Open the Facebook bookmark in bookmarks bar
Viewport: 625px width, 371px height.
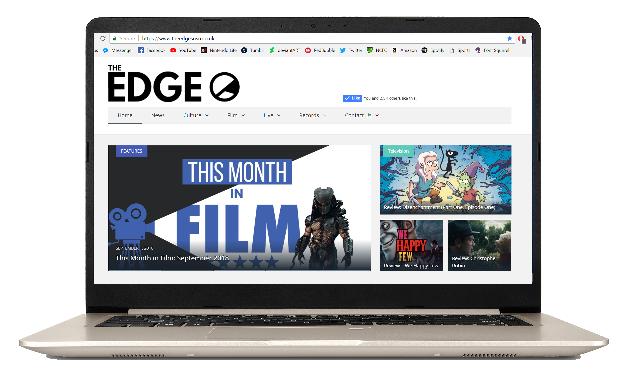[151, 50]
